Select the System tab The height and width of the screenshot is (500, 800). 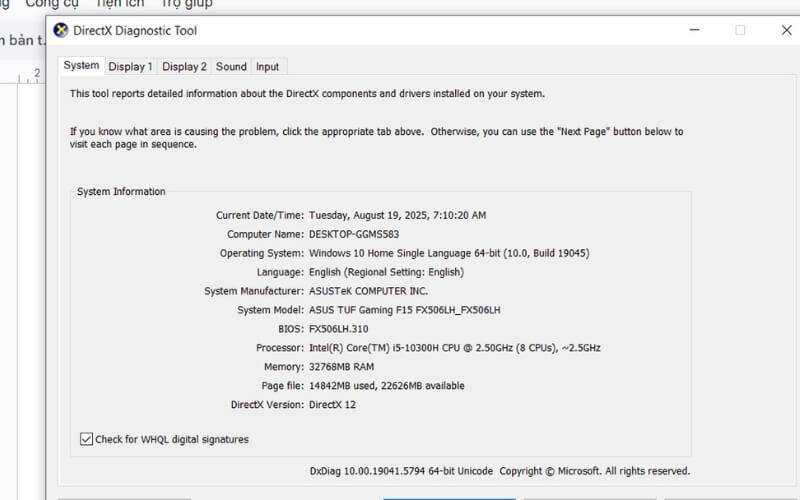(81, 66)
